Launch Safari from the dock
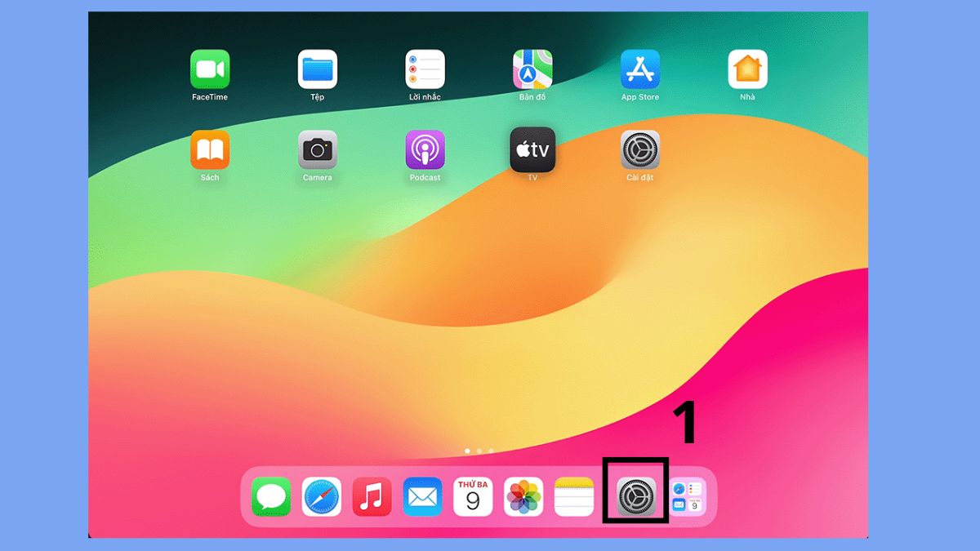 (321, 495)
